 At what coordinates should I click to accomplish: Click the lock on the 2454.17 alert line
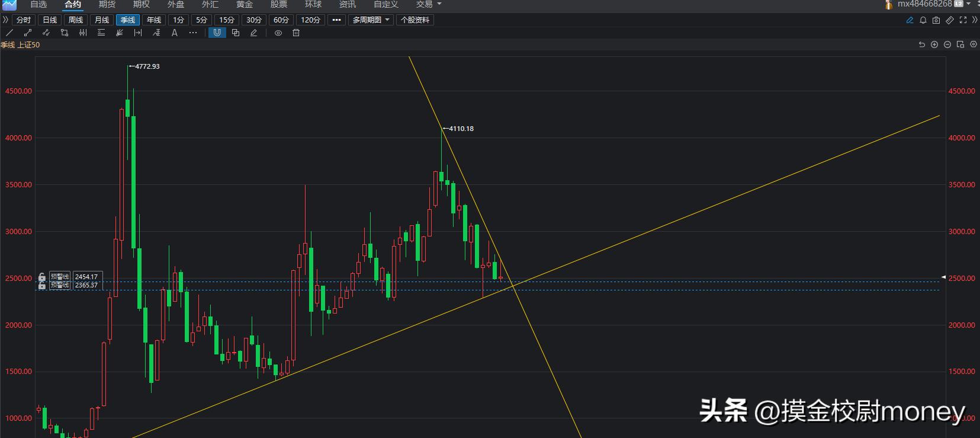point(42,277)
